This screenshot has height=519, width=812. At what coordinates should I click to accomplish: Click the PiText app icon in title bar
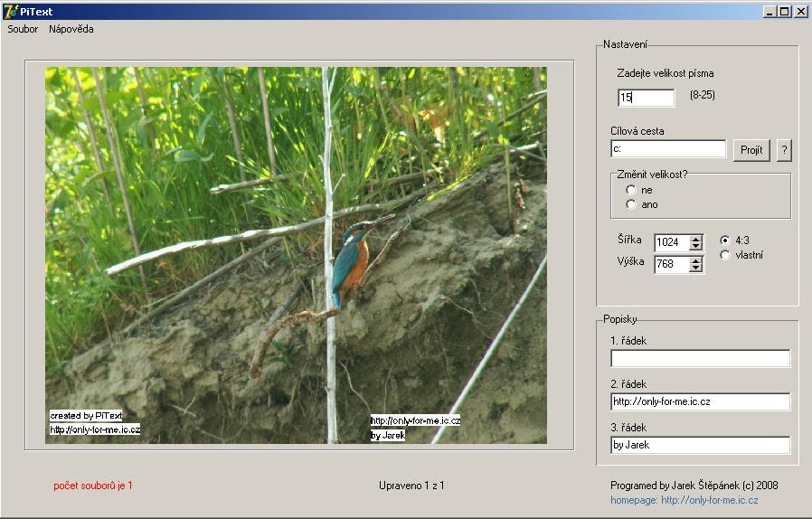click(10, 12)
